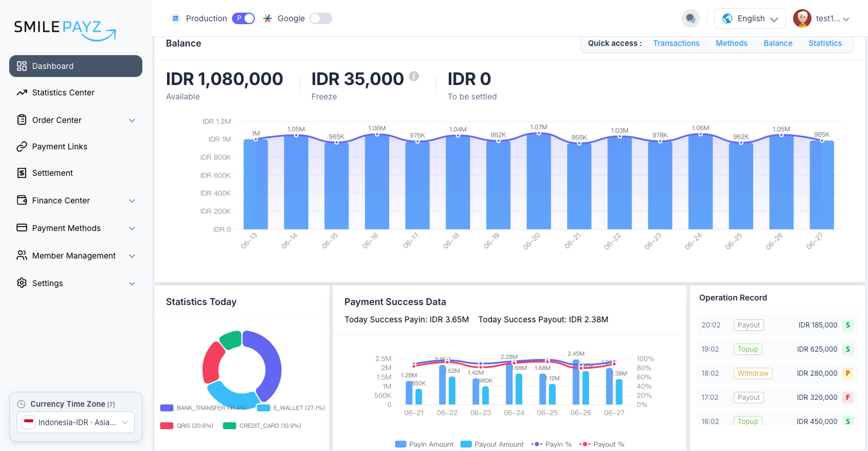
Task: Toggle CREDIT_CARD legend in donut chart
Action: (262, 426)
